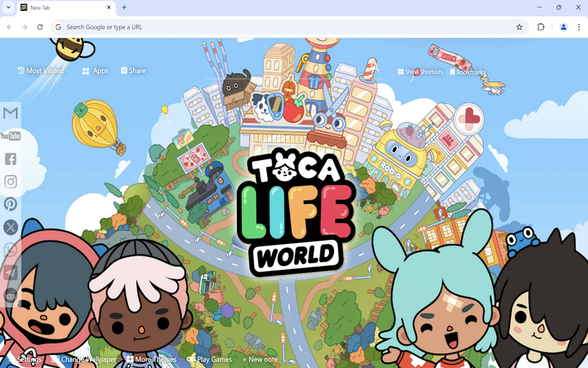The height and width of the screenshot is (368, 588).
Task: Expand the tab search dropdown
Action: pos(8,7)
